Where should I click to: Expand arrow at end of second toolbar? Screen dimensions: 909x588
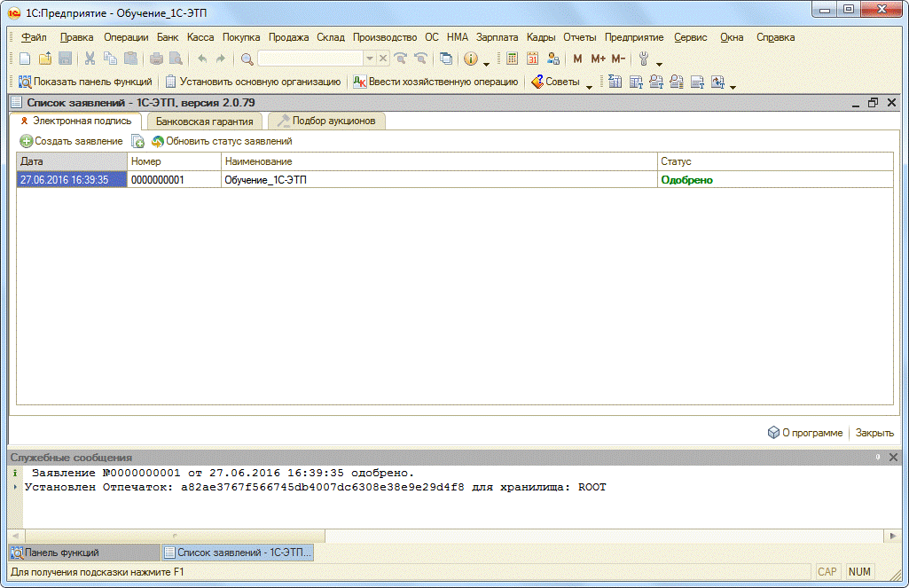pyautogui.click(x=733, y=86)
